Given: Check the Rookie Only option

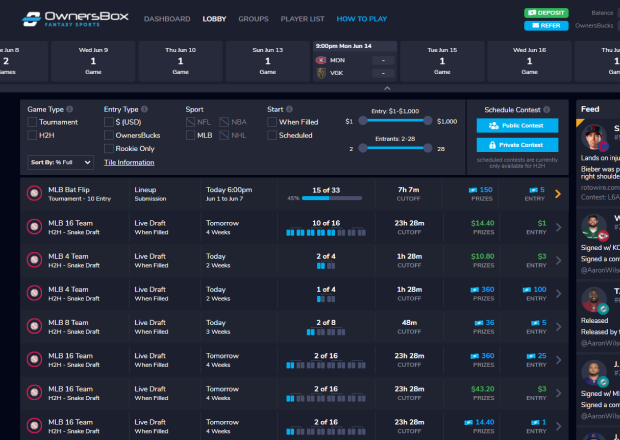Looking at the screenshot, I should pos(109,149).
